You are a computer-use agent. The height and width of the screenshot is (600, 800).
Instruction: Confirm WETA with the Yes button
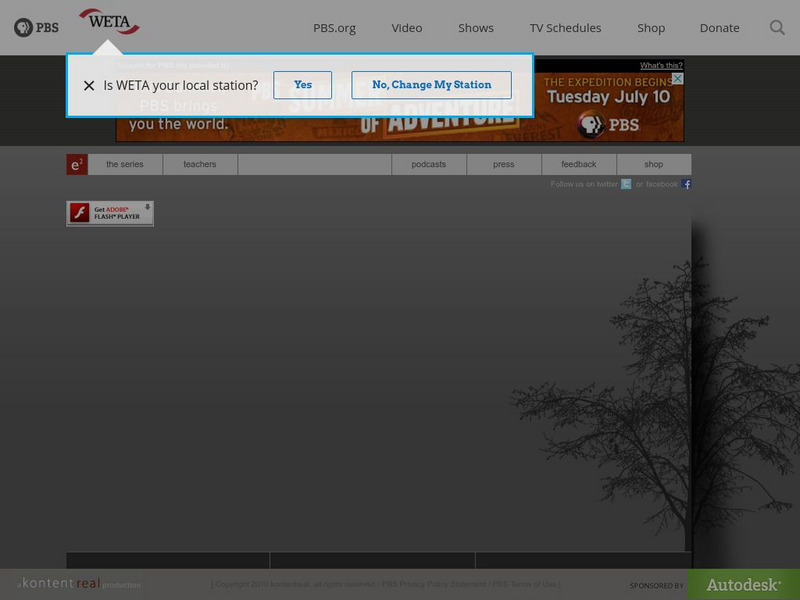point(303,85)
